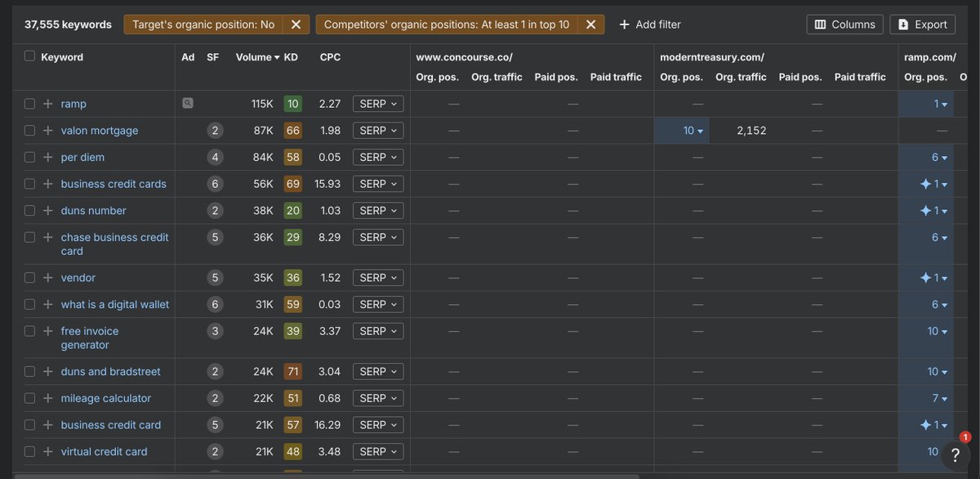
Task: Click the Ad icon in the ramp row
Action: pos(188,104)
